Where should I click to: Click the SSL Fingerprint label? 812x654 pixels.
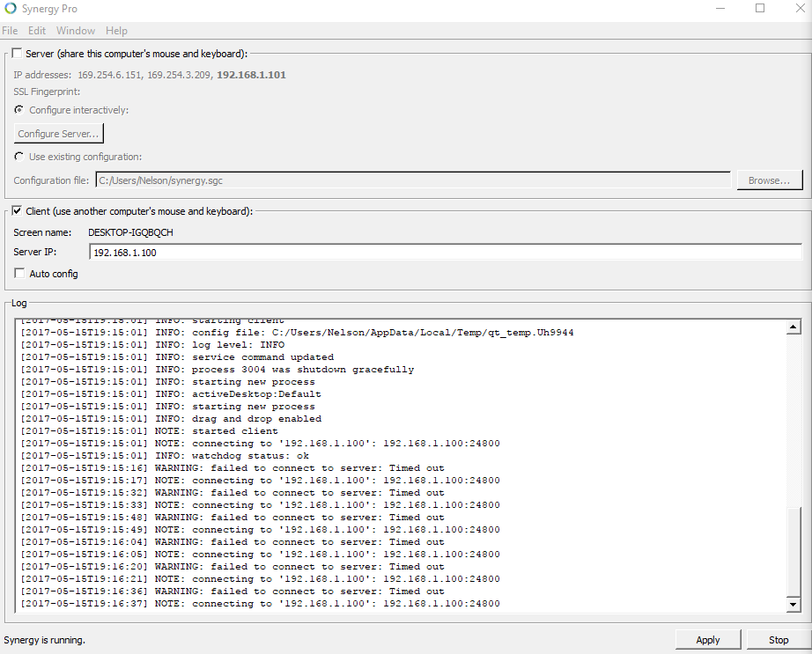[x=47, y=92]
